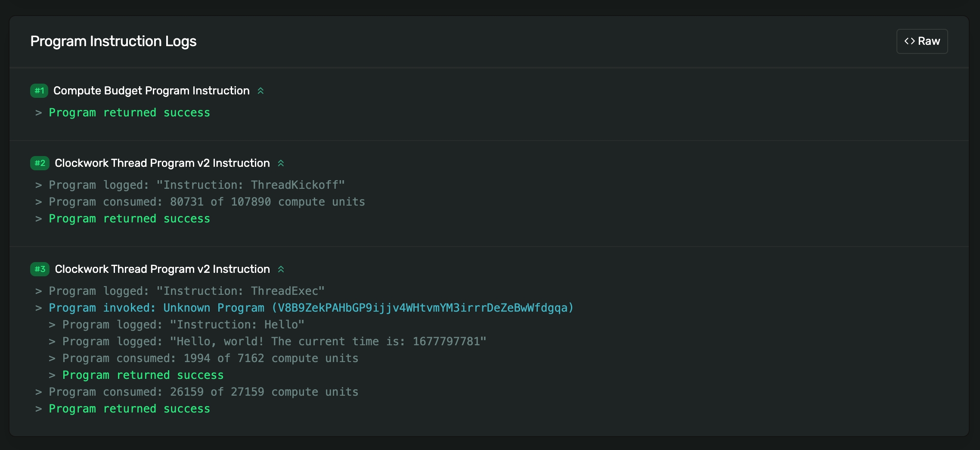
Task: Collapse the Compute Budget Program Instruction logs
Action: point(261,91)
